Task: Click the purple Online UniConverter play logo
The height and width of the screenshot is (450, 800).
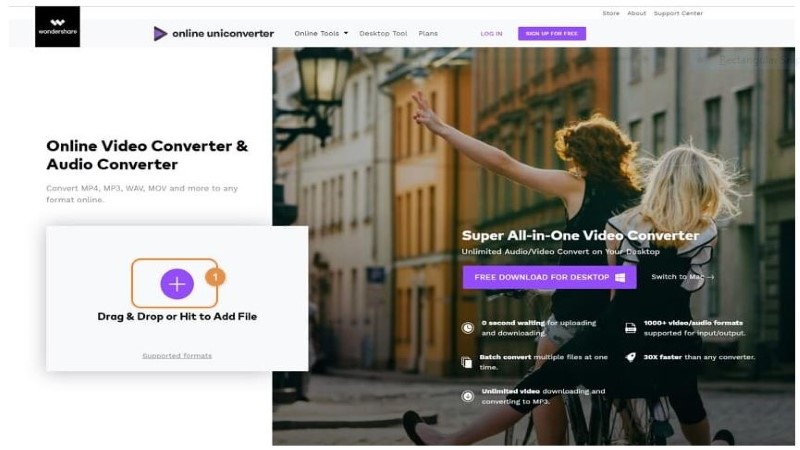Action: [x=160, y=34]
